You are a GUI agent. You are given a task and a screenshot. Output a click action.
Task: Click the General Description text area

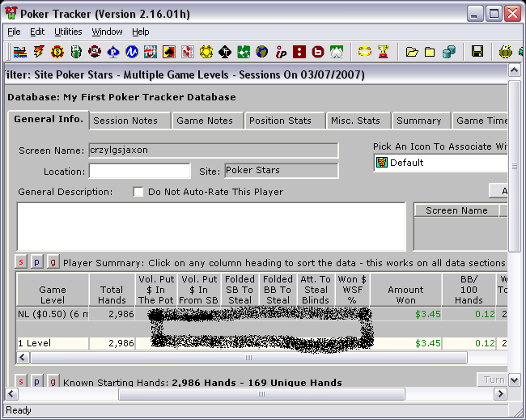211,227
